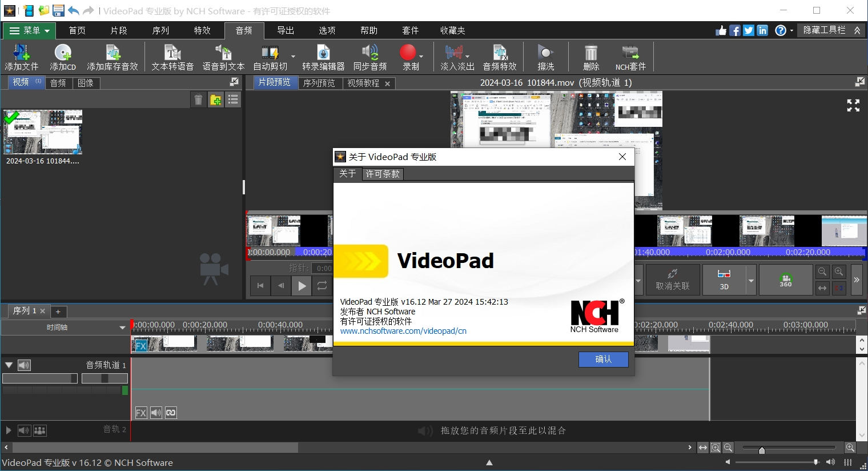The width and height of the screenshot is (868, 471).
Task: Open the nchsoftware.com/videopad/cn link
Action: [x=403, y=331]
